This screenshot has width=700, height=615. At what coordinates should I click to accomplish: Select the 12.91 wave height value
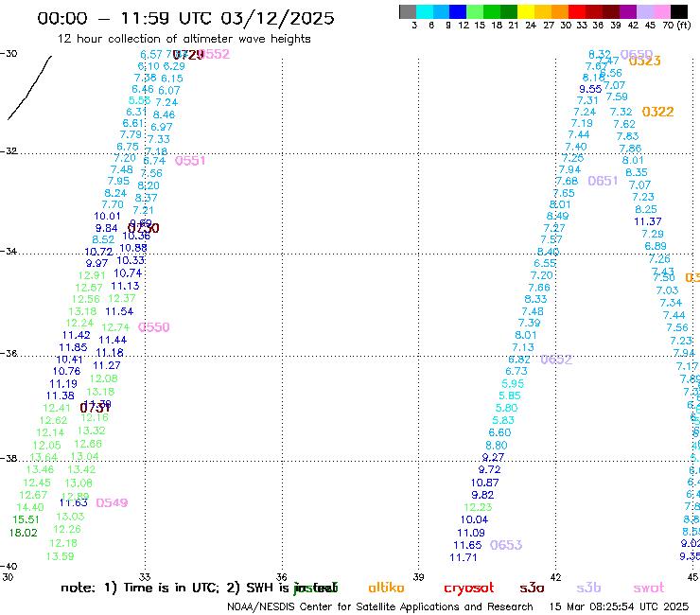point(92,275)
